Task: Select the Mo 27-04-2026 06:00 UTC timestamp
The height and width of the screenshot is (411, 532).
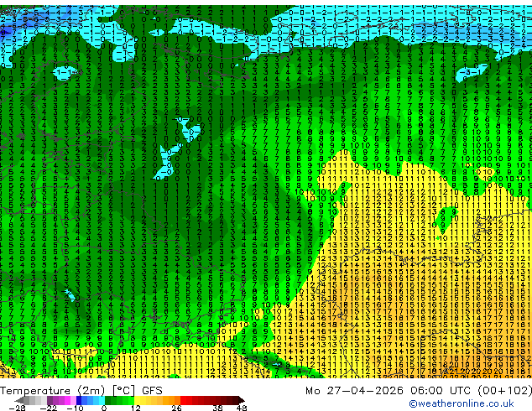Action: point(389,391)
